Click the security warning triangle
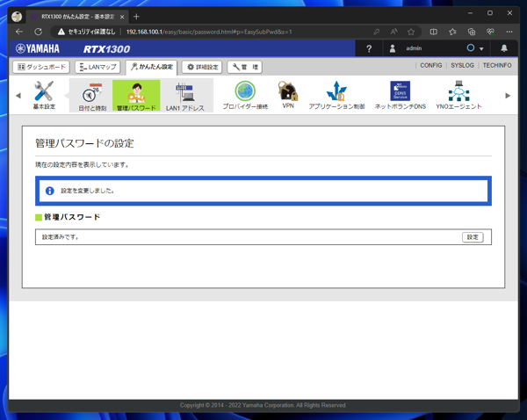The image size is (527, 420). click(x=61, y=32)
